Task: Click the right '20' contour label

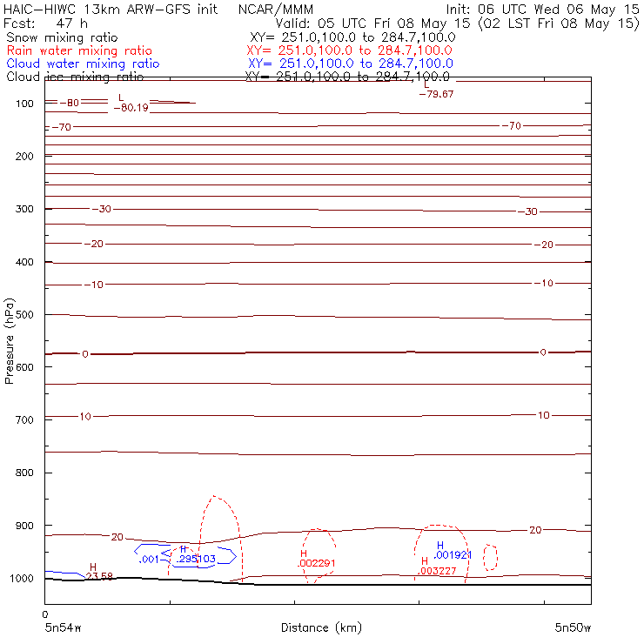Action: point(535,530)
